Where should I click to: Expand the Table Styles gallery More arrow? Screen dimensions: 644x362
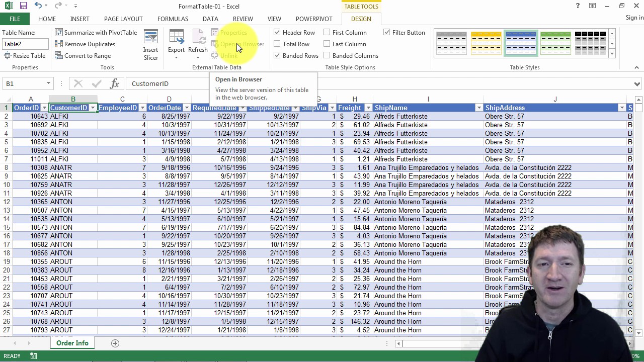pyautogui.click(x=612, y=53)
